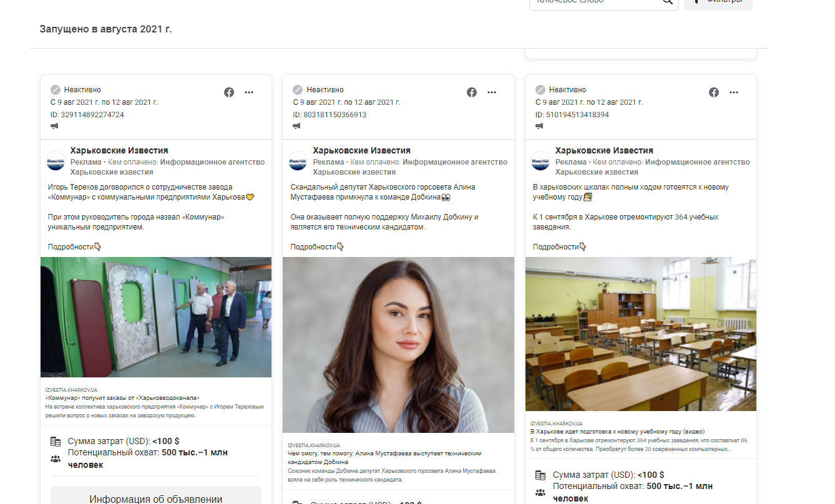The width and height of the screenshot is (835, 504).
Task: Focus the Ключевое слово search input
Action: click(593, 2)
